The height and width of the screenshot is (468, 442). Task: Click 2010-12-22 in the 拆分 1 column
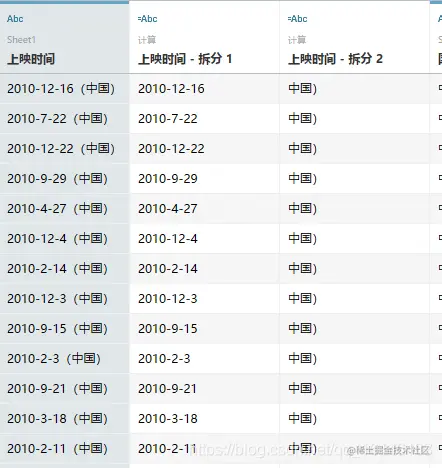click(x=171, y=149)
